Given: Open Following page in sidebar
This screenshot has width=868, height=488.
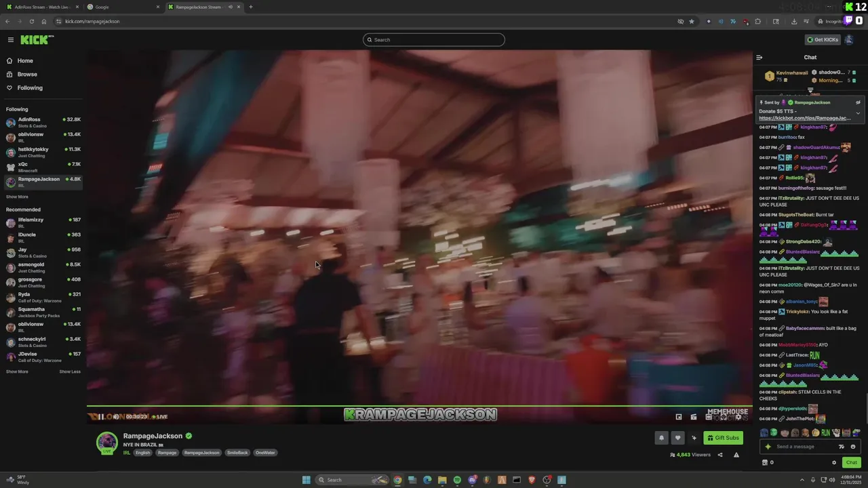Looking at the screenshot, I should [x=30, y=88].
